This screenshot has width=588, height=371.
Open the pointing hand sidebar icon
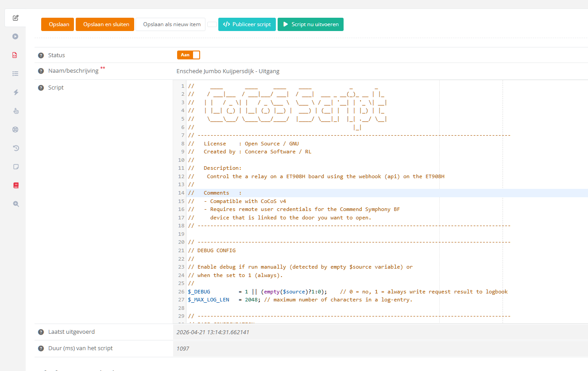(x=15, y=111)
